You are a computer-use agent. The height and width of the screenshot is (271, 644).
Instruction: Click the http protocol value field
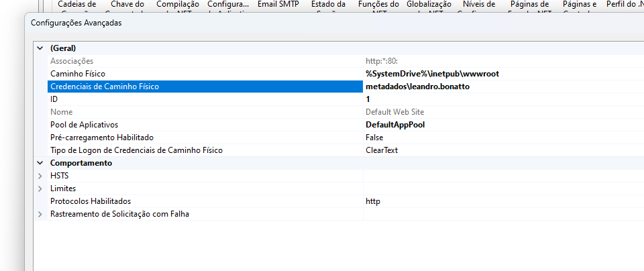pos(373,201)
